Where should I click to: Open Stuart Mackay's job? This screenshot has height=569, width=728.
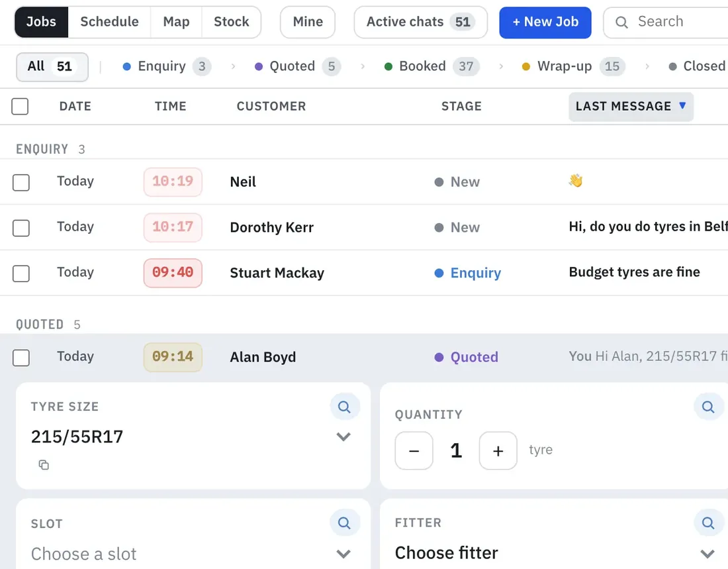(x=364, y=273)
